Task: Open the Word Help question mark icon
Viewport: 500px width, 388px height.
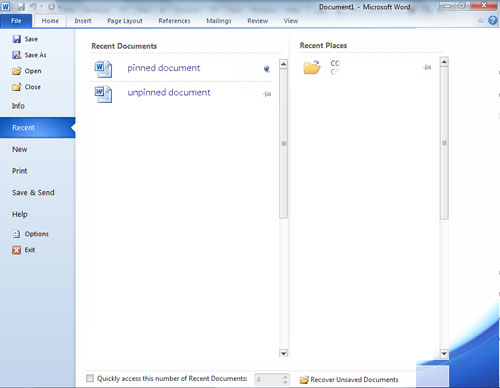Action: (492, 21)
